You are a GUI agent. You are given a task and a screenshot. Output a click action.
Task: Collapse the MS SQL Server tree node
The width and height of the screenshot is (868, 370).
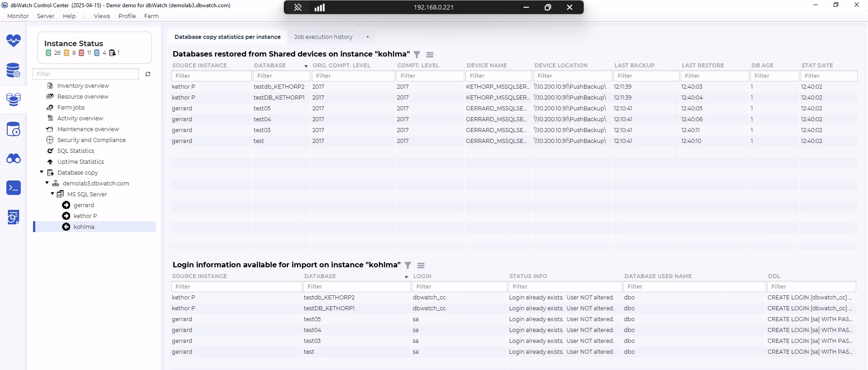point(52,194)
